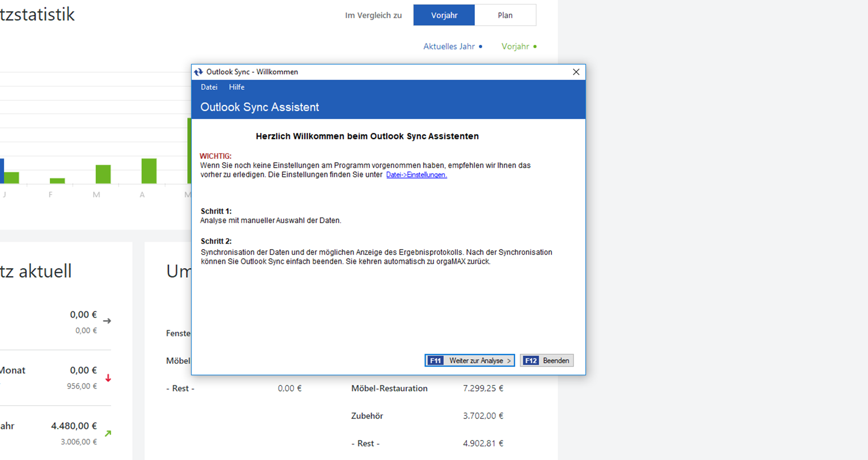Click the red down arrow trend icon

(108, 378)
